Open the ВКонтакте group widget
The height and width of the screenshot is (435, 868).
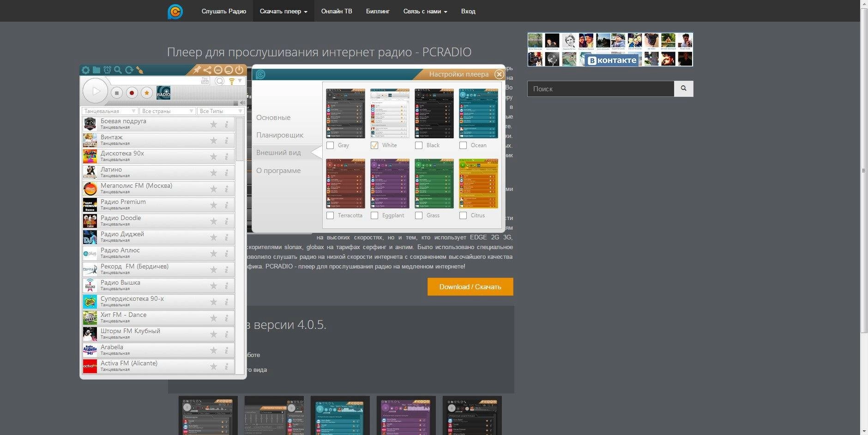pyautogui.click(x=610, y=49)
